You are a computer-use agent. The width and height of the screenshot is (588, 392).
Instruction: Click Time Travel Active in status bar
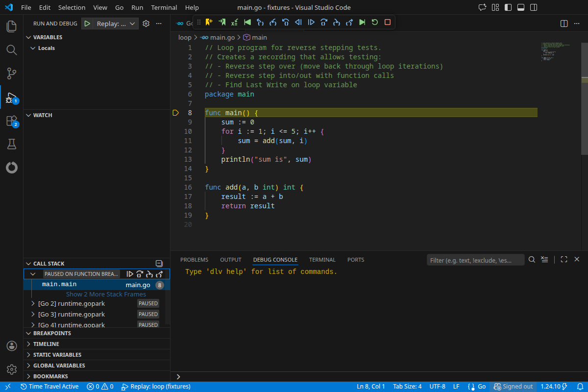[49, 387]
